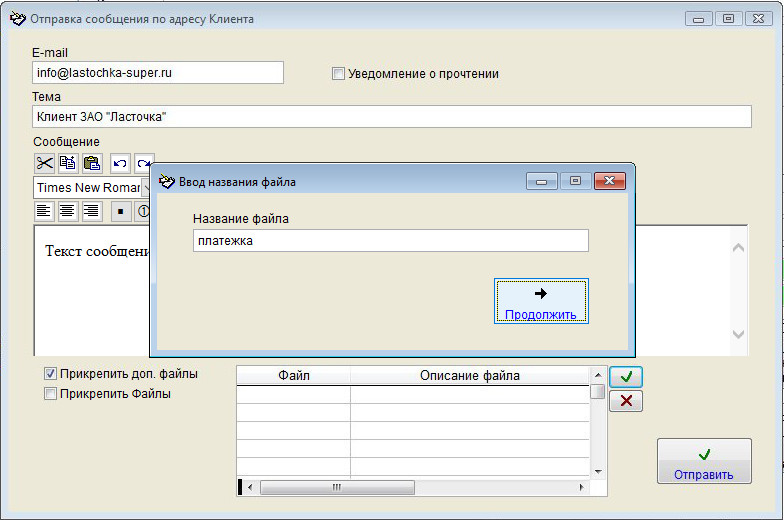Maximize the Ввод названия файла dialog
Screen dimensions: 784x520
coord(576,181)
